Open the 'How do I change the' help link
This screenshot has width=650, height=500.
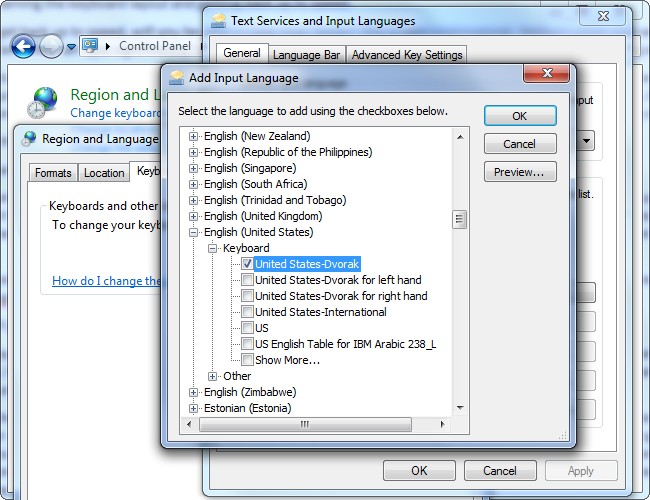[x=107, y=281]
